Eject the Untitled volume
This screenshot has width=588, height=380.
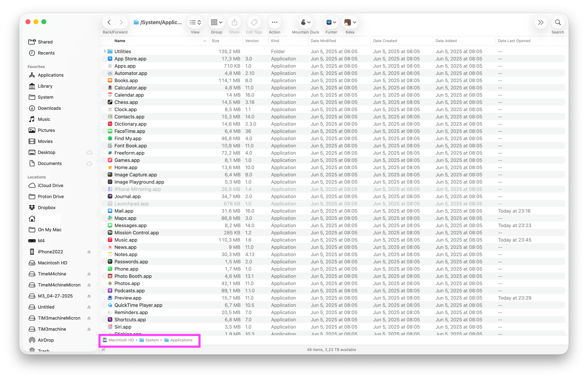89,307
